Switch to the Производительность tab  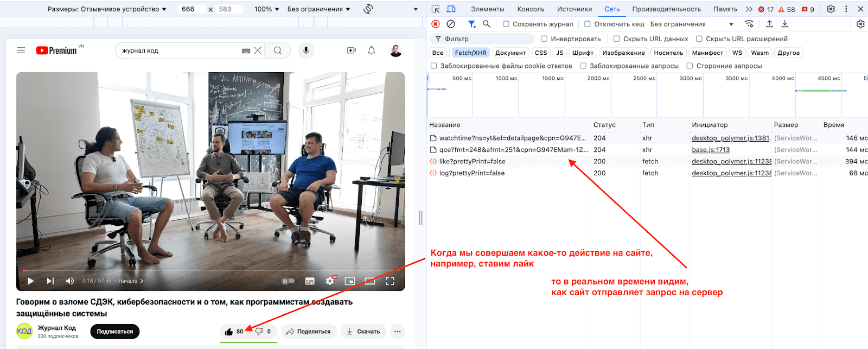666,9
